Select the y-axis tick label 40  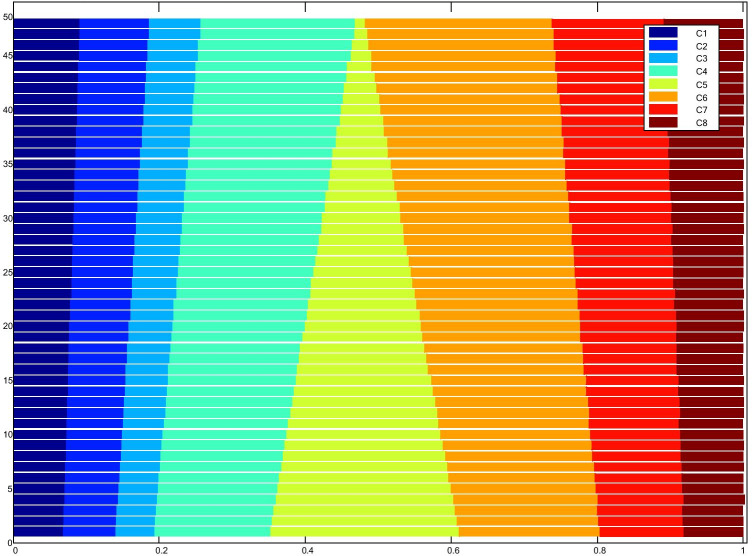6,110
